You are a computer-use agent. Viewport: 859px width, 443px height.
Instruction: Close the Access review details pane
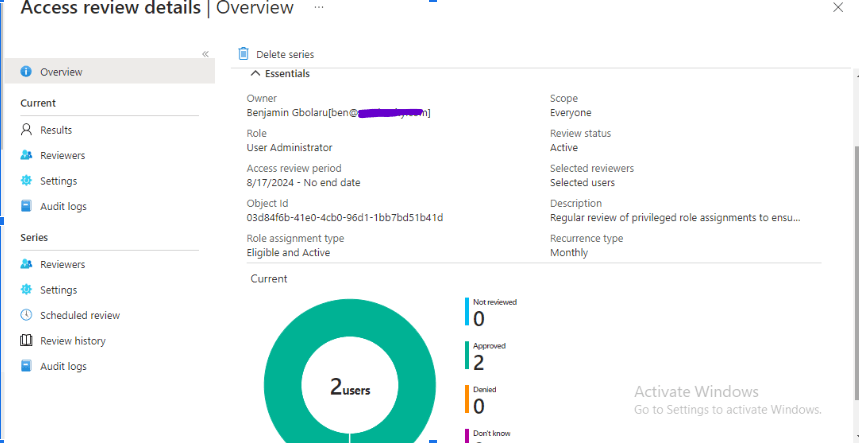pos(838,7)
